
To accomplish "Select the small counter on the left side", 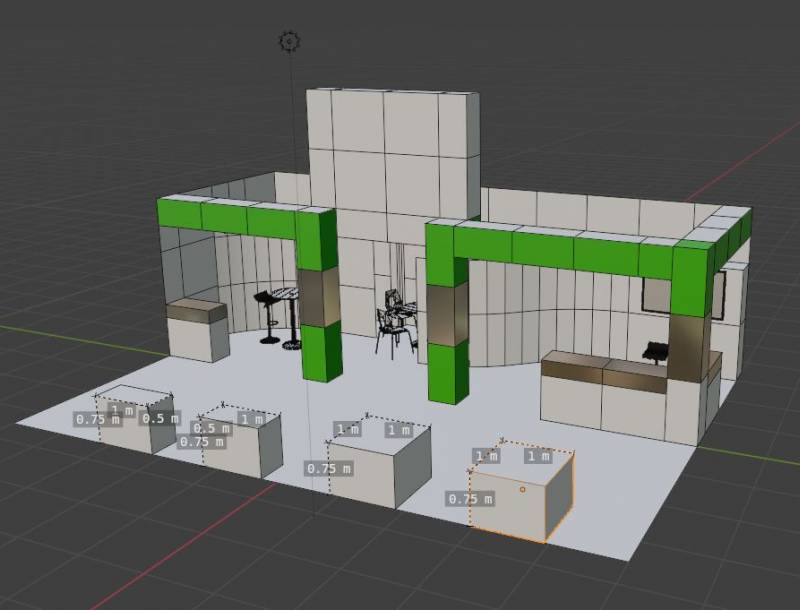I will (x=195, y=330).
